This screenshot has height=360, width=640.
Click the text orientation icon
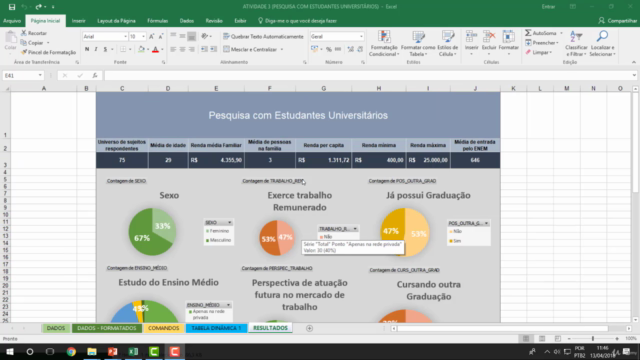tap(204, 36)
